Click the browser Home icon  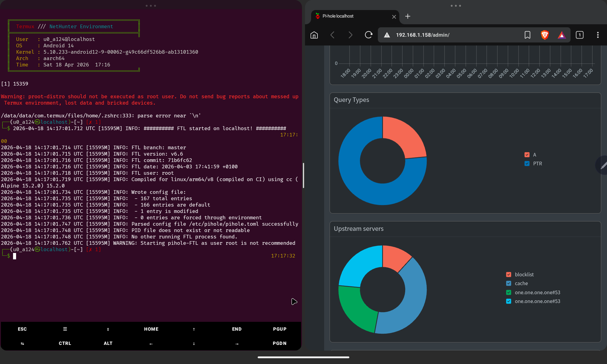coord(314,35)
